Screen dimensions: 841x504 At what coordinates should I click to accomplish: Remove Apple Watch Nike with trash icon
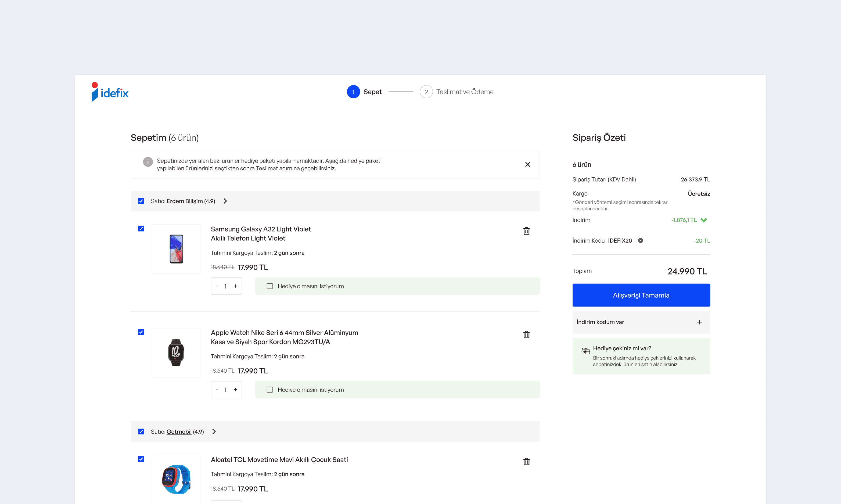pyautogui.click(x=526, y=334)
